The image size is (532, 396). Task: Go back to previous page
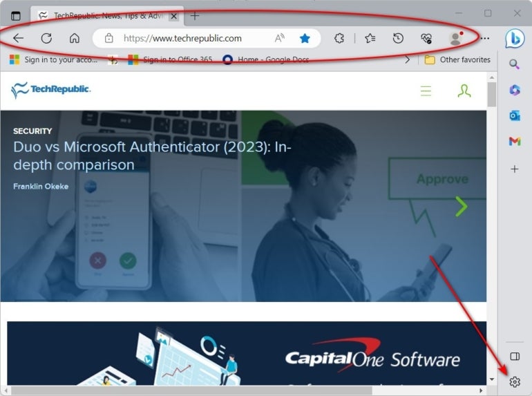(x=19, y=38)
